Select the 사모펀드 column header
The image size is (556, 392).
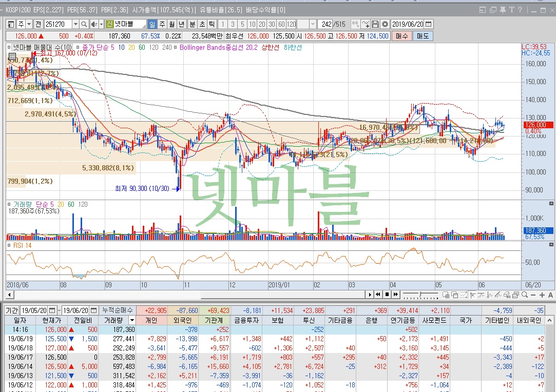434,320
